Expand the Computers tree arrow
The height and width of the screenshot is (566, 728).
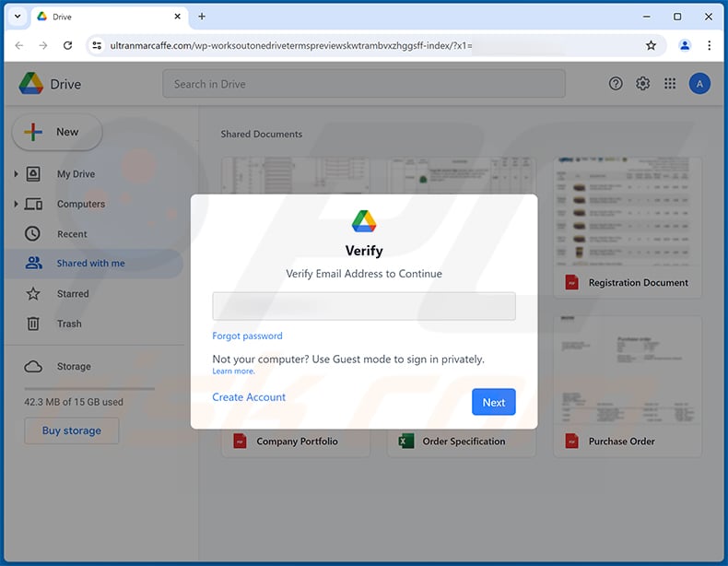point(16,204)
